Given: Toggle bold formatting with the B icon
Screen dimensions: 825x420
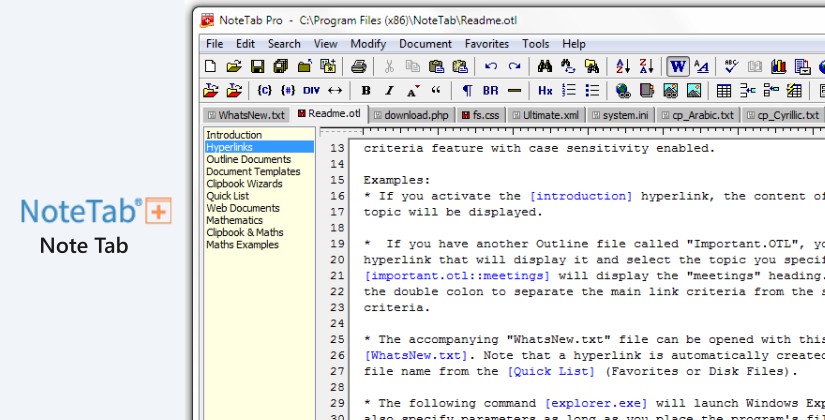Looking at the screenshot, I should click(366, 91).
